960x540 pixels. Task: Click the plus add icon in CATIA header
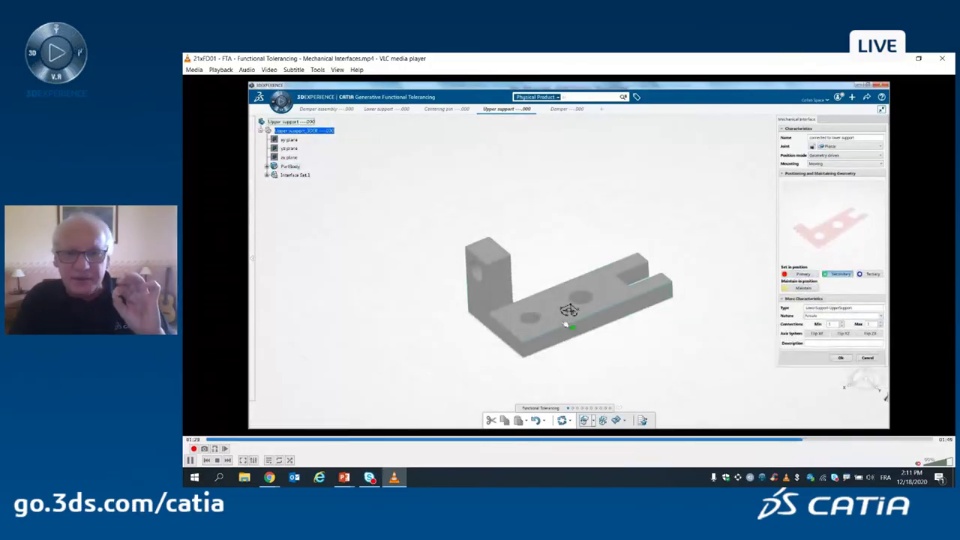[852, 97]
